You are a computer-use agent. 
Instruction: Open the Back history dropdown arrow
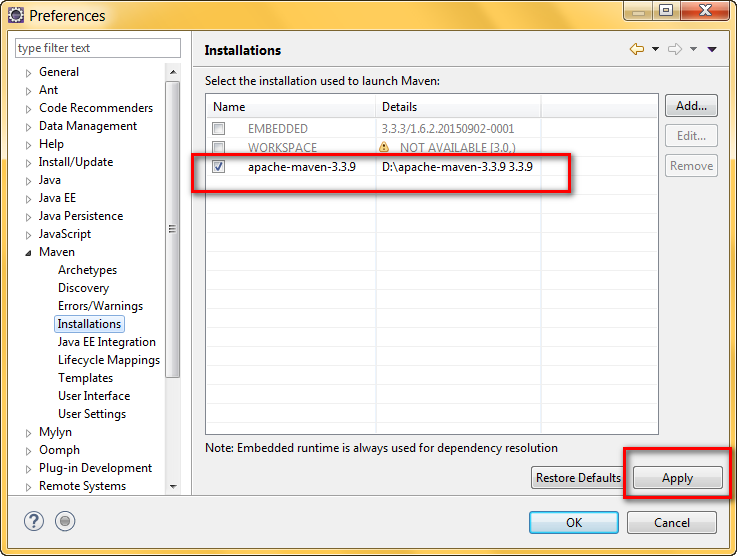(x=655, y=49)
